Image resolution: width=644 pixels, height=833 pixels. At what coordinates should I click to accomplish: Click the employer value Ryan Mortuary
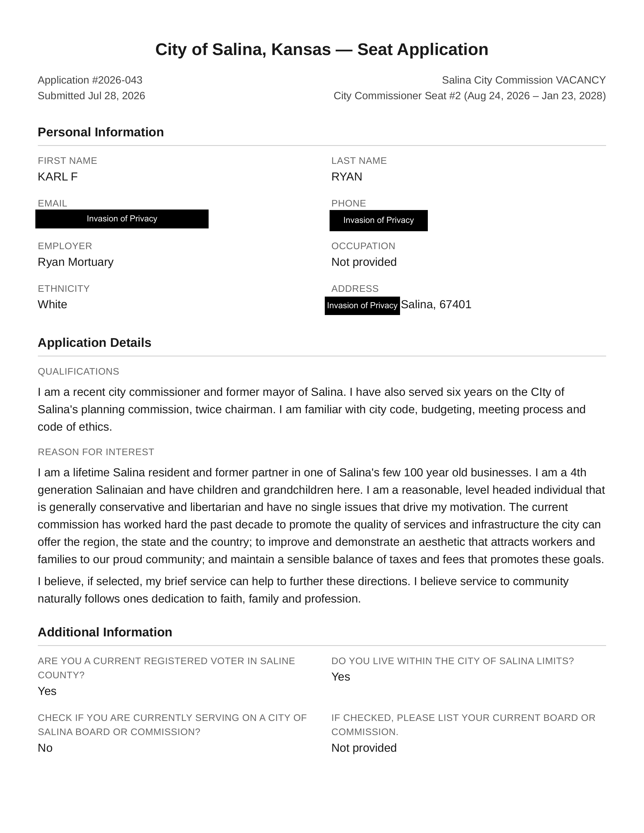click(x=76, y=262)
